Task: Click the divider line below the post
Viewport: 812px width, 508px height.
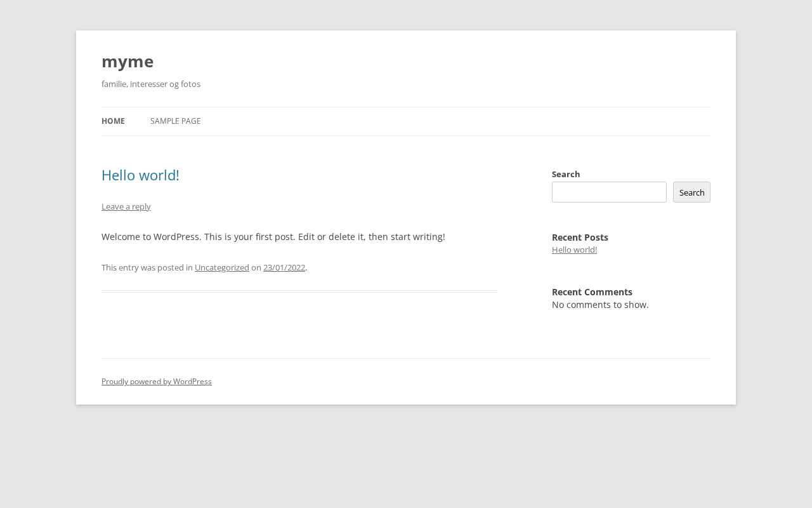Action: [x=299, y=291]
